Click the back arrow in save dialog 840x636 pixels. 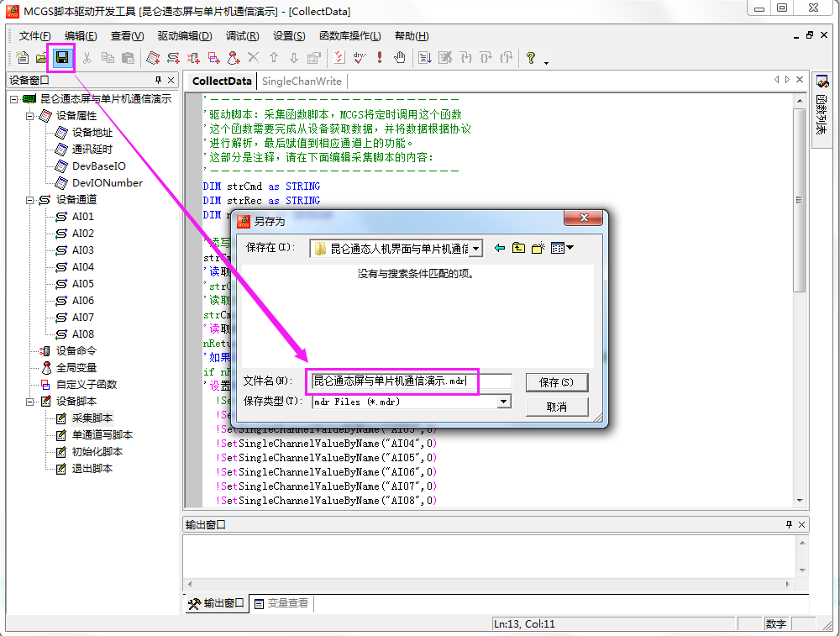point(500,248)
